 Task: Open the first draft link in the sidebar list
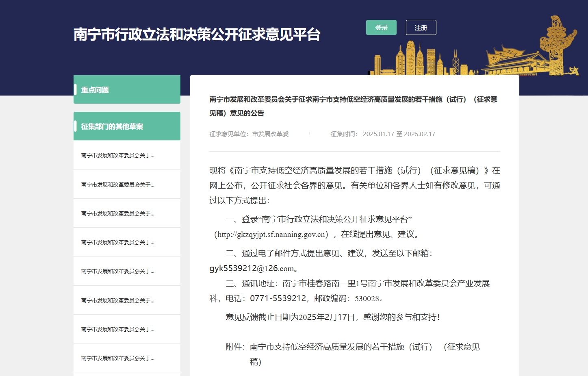point(118,155)
